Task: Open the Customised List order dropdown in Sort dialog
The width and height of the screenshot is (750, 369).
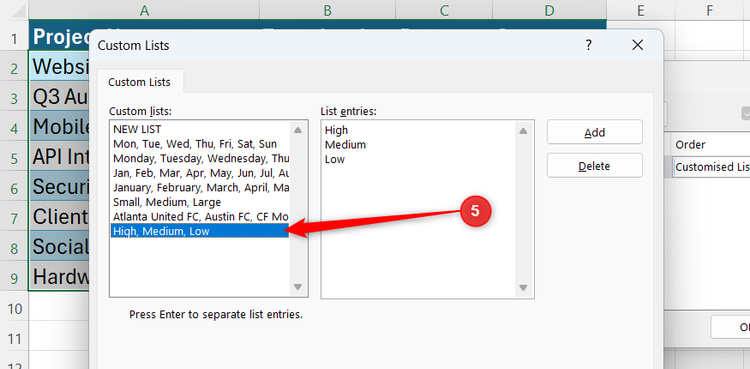Action: (711, 167)
